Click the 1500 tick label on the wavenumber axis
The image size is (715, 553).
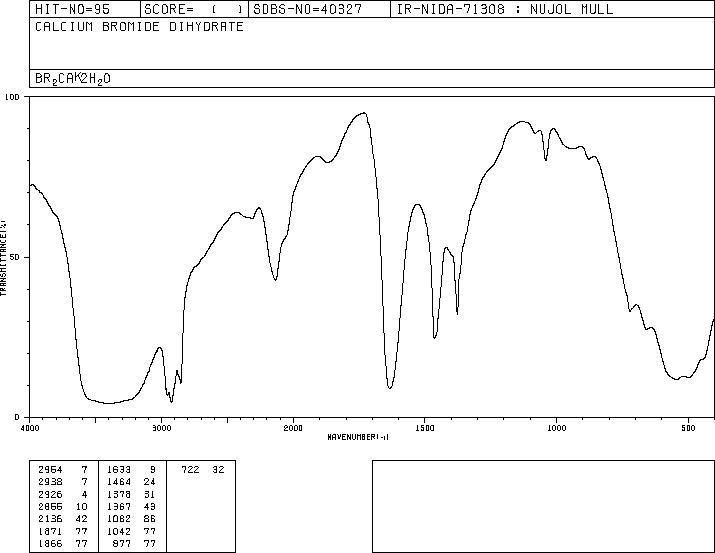coord(425,428)
